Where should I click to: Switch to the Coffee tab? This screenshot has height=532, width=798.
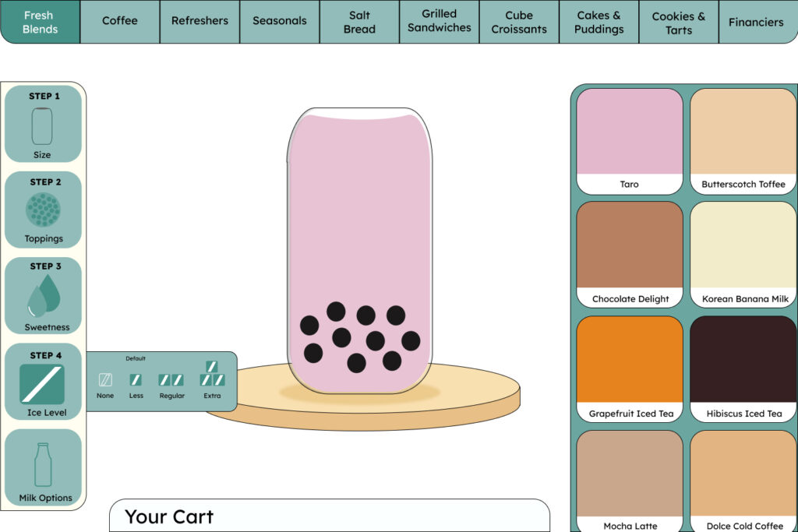[120, 21]
